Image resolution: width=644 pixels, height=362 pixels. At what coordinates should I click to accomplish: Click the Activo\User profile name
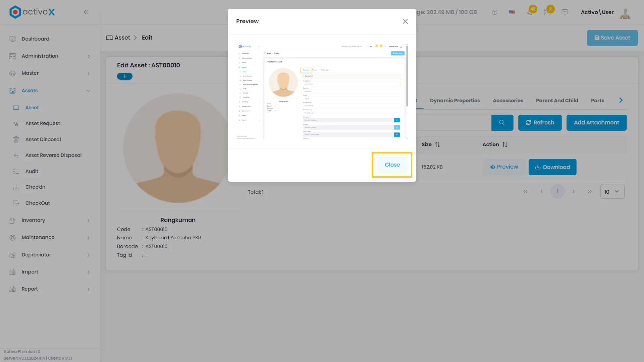[597, 12]
